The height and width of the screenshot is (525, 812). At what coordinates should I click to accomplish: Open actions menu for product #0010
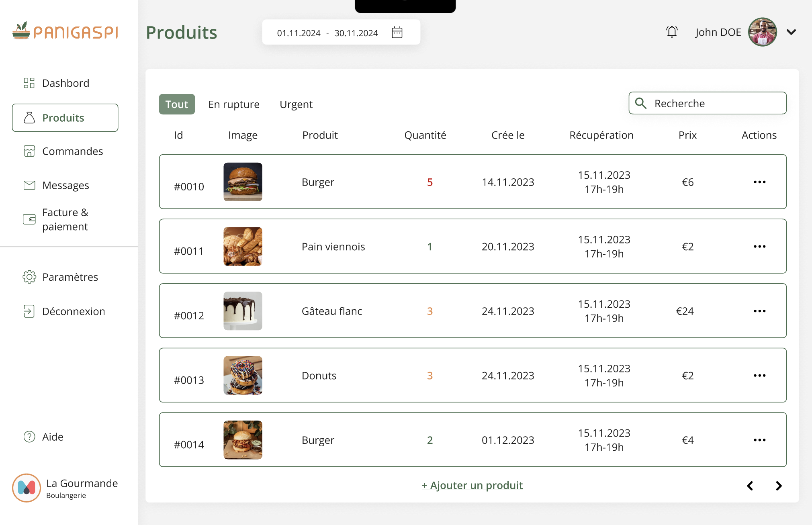click(759, 182)
